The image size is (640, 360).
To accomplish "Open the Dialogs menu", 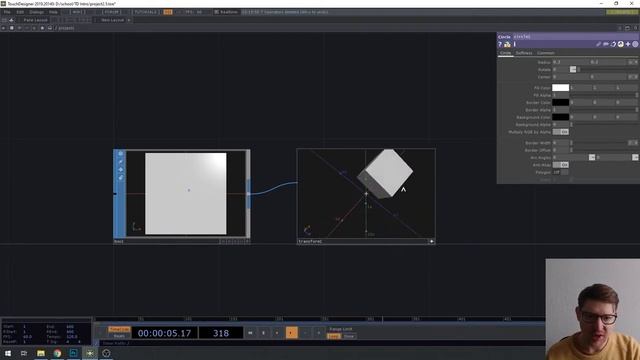I will (x=36, y=12).
